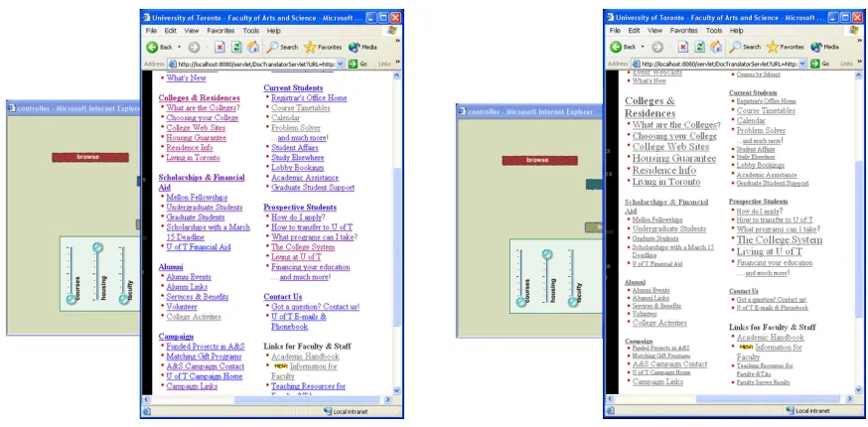Screen dimensions: 868x427
Task: Click scroll down arrow in left browser window
Action: (x=397, y=390)
